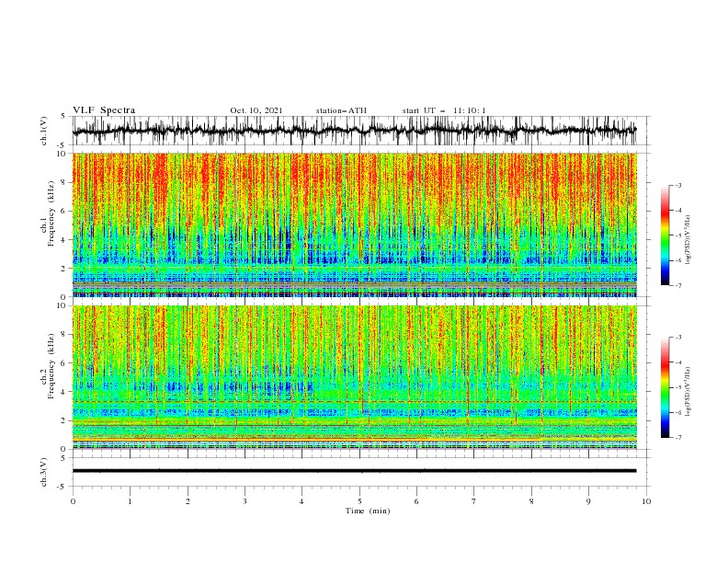Click time axis tick label "1"
Screen dimensions: 728x563
[130, 501]
